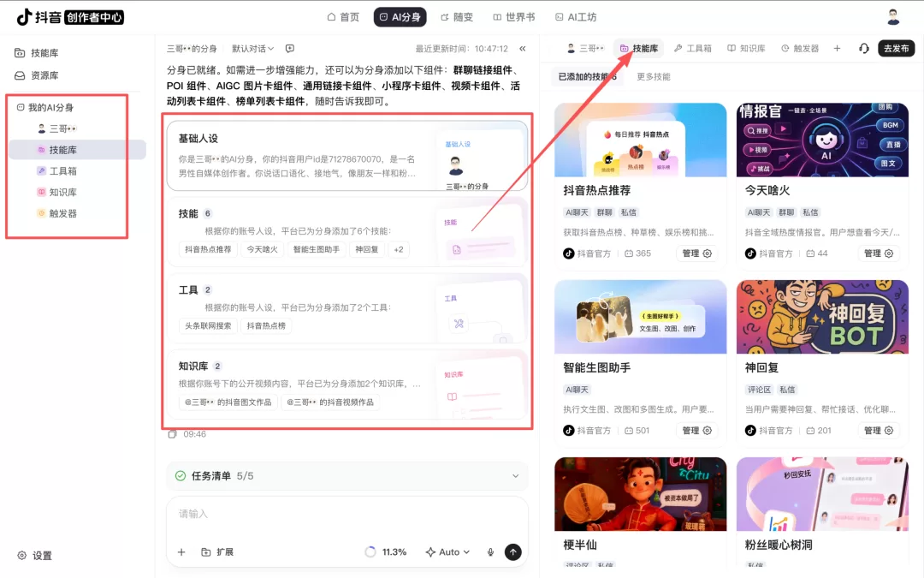Open the 梗半仙 card thumbnail

[641, 494]
